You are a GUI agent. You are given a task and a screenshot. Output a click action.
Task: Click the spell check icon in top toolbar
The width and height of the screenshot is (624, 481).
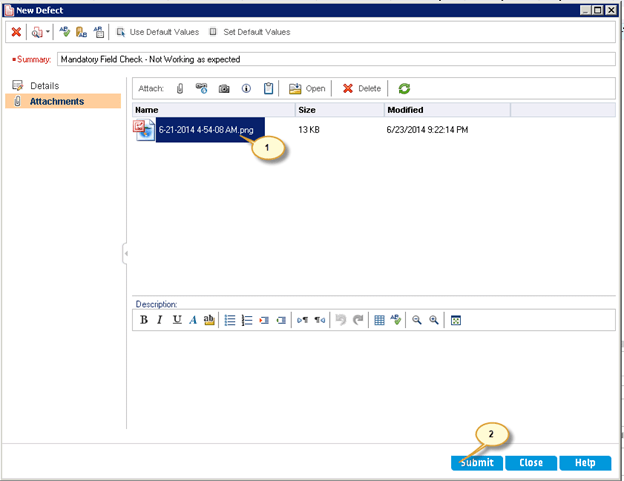(64, 32)
